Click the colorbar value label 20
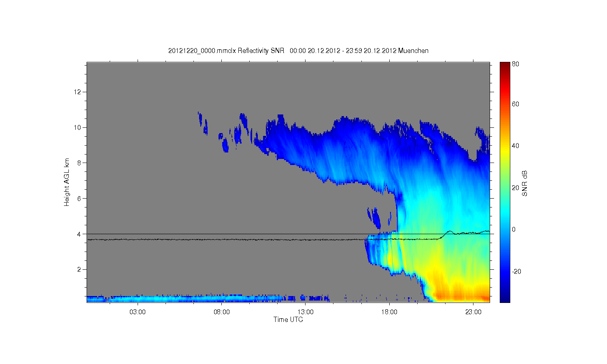Viewport: 607px width, 364px height. pos(516,188)
